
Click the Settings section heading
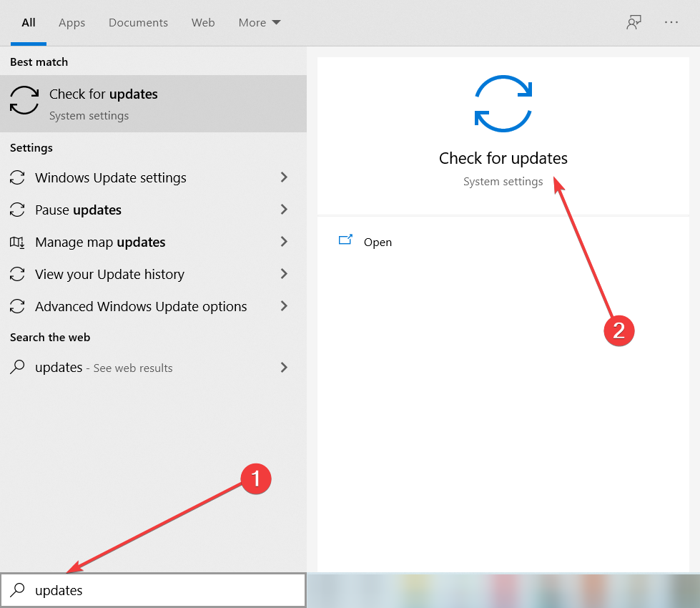[31, 148]
